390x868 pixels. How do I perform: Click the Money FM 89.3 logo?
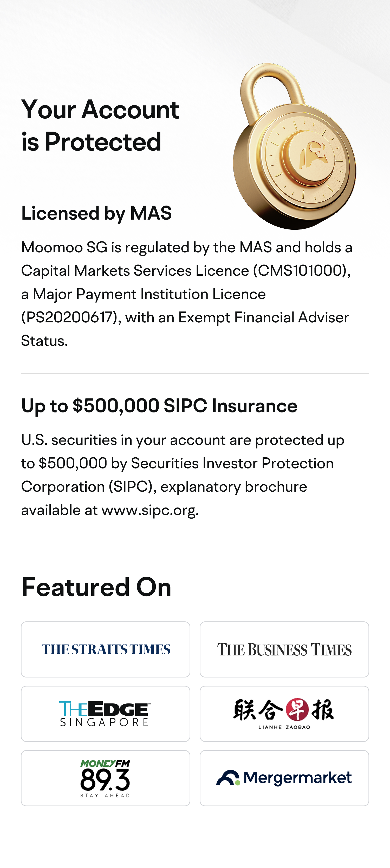pos(105,778)
